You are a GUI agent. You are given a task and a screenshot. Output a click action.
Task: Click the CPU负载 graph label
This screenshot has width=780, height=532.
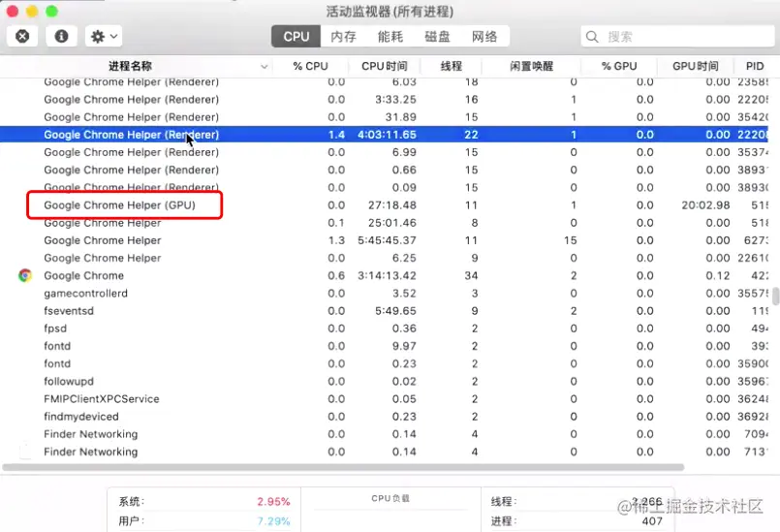pyautogui.click(x=390, y=498)
